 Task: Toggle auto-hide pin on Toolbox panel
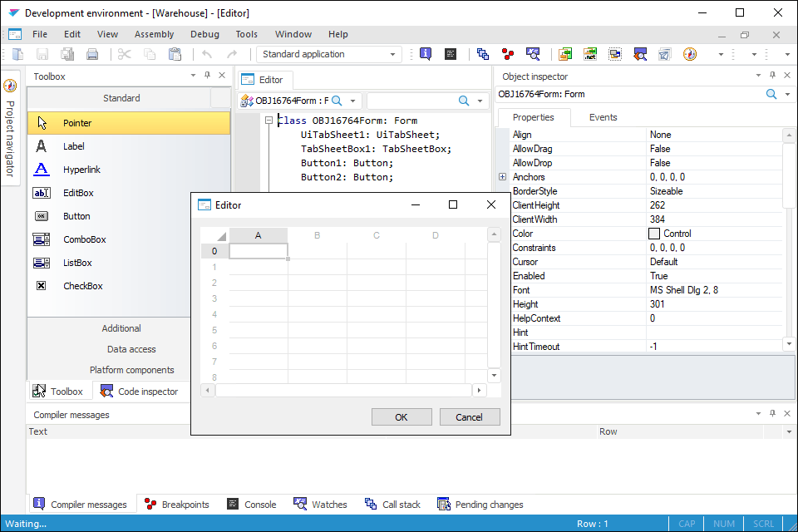click(207, 76)
